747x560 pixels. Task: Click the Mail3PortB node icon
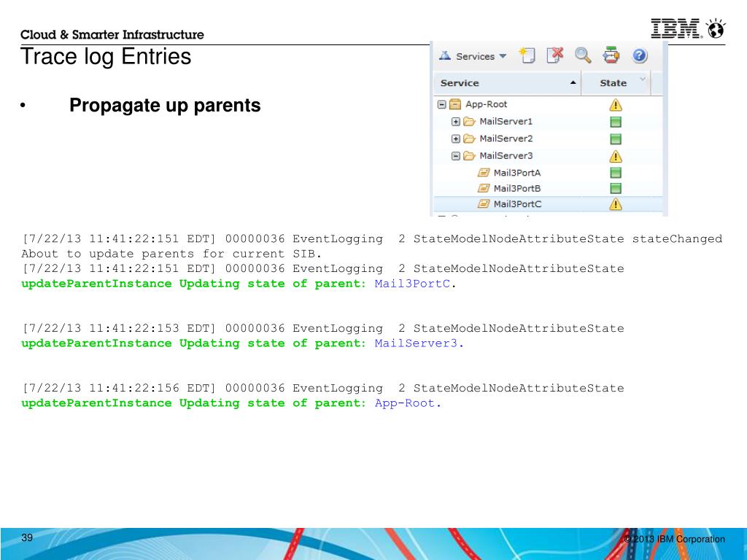tap(484, 188)
